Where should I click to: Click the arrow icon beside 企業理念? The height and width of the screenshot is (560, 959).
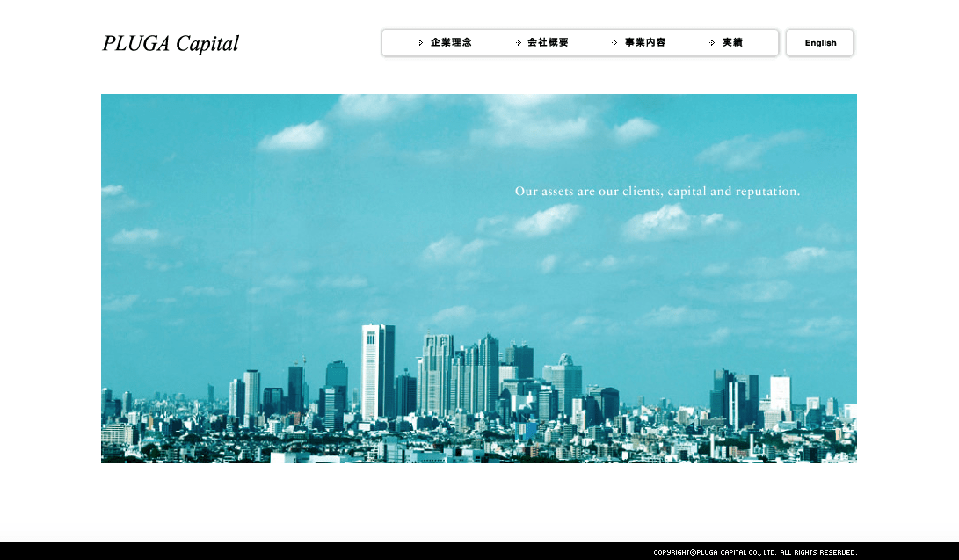(420, 42)
